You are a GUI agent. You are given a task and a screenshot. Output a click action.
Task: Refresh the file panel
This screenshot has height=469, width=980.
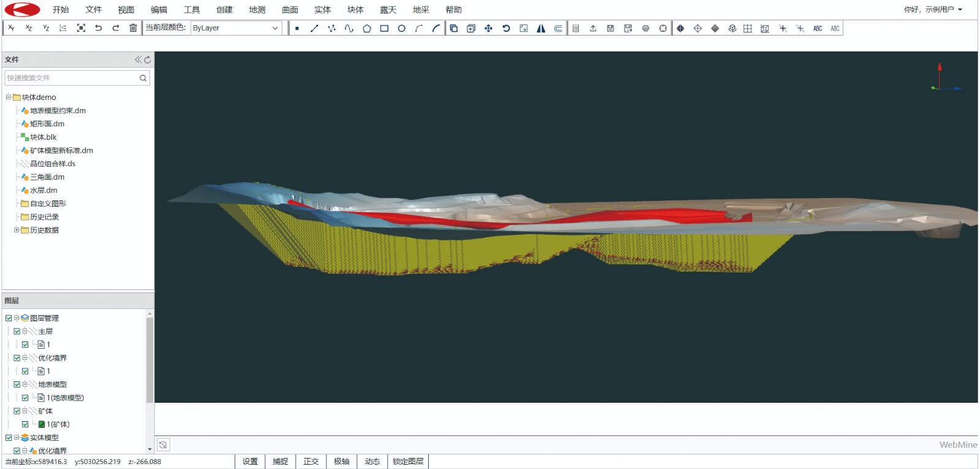148,59
